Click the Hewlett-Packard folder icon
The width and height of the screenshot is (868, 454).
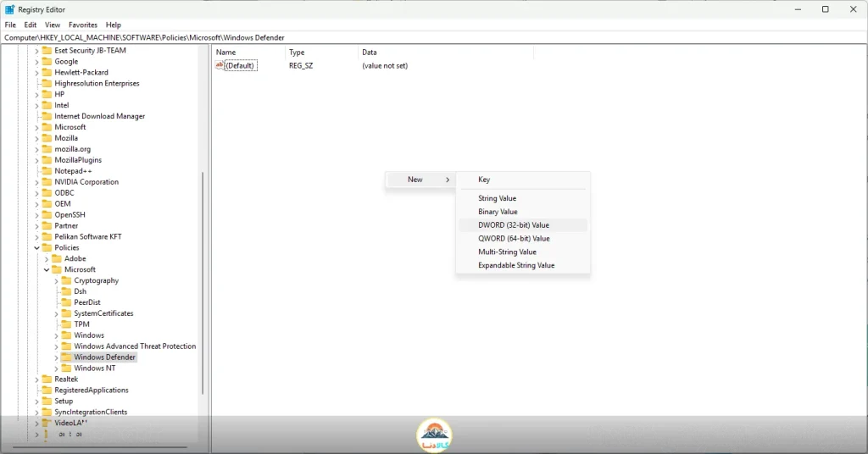47,73
